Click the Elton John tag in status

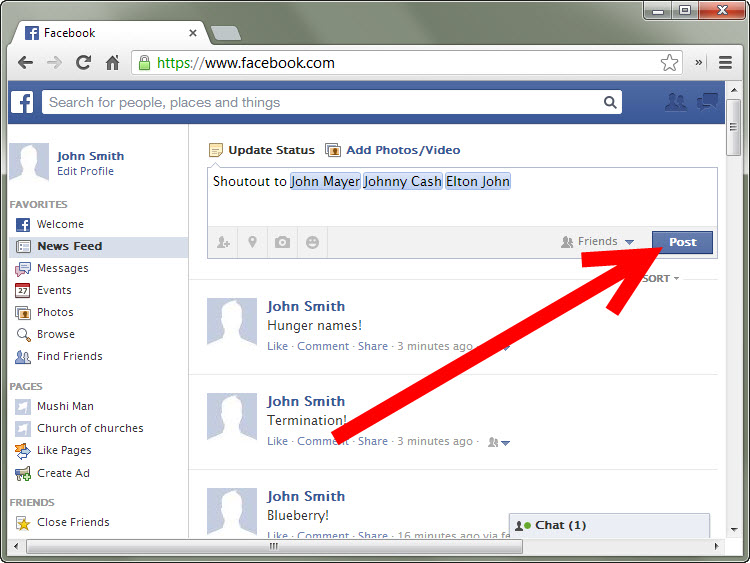coord(478,181)
